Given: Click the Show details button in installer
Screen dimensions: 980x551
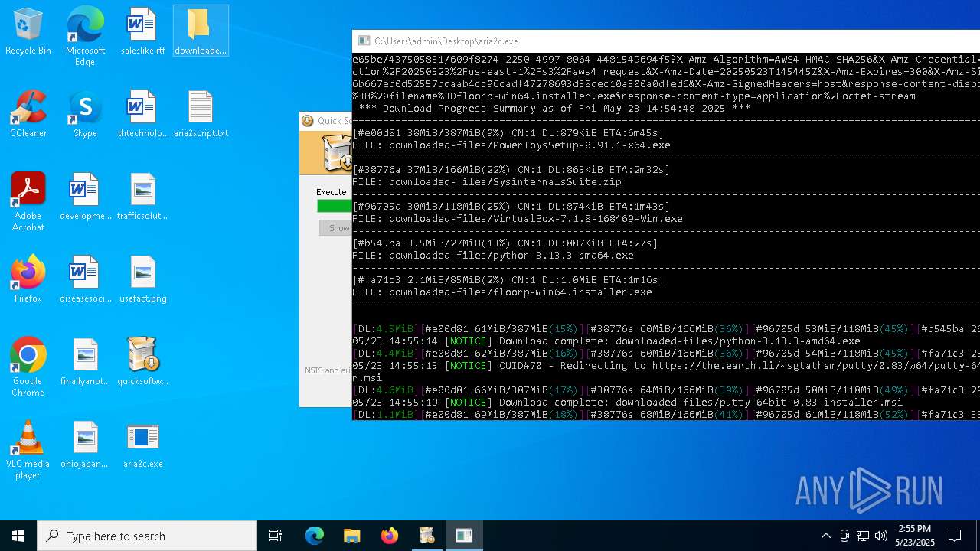Looking at the screenshot, I should point(335,228).
